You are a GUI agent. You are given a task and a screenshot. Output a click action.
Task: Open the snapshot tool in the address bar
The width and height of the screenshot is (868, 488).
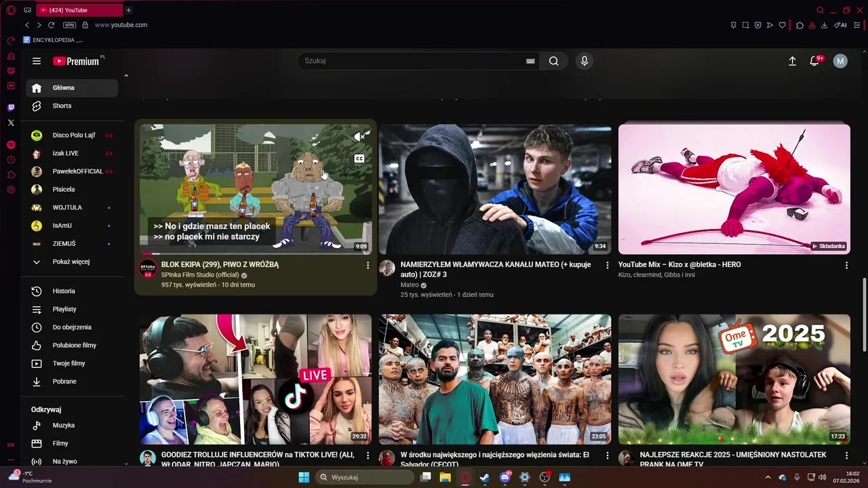pos(745,25)
